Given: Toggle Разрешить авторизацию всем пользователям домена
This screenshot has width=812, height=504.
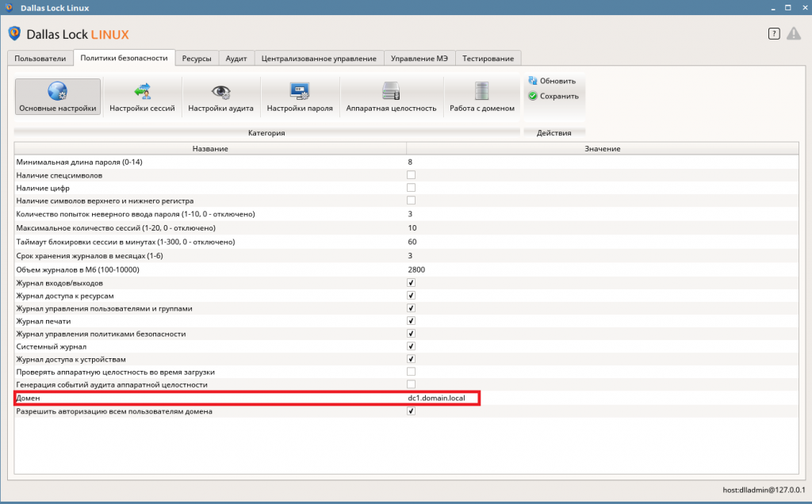Looking at the screenshot, I should (x=412, y=410).
